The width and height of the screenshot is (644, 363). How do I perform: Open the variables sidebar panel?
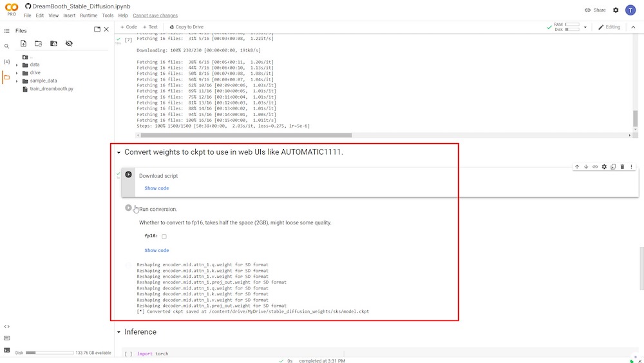(6, 62)
